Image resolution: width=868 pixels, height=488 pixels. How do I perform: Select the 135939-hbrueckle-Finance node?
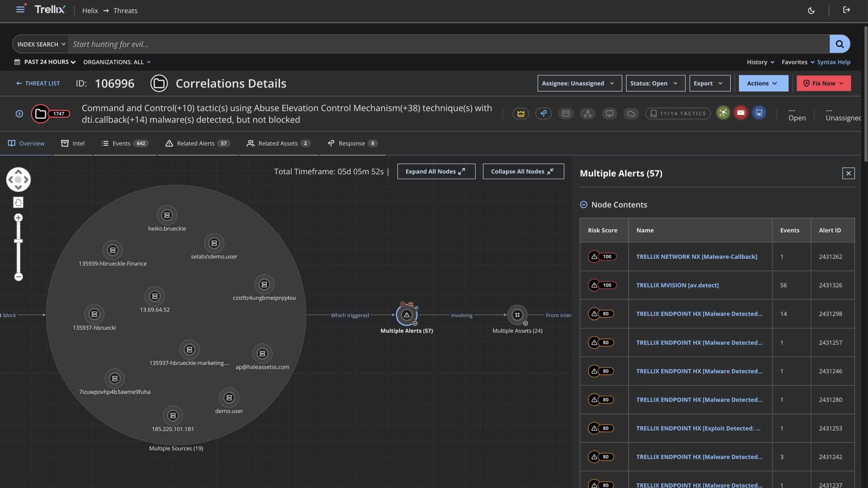pyautogui.click(x=112, y=250)
